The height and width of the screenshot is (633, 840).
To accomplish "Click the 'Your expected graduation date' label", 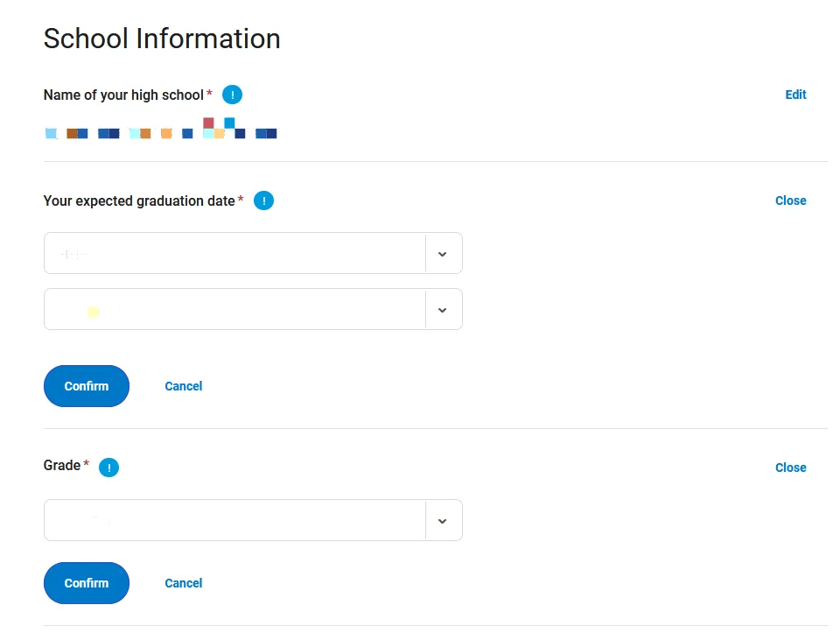I will 139,201.
